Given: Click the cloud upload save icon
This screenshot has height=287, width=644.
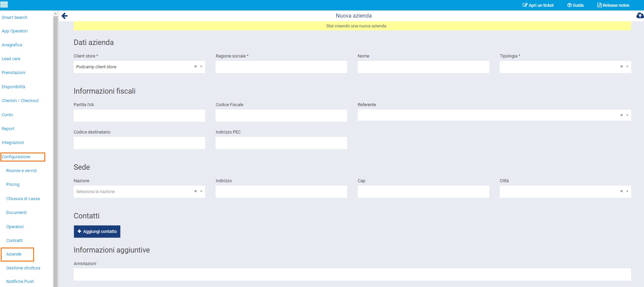Looking at the screenshot, I should 640,16.
